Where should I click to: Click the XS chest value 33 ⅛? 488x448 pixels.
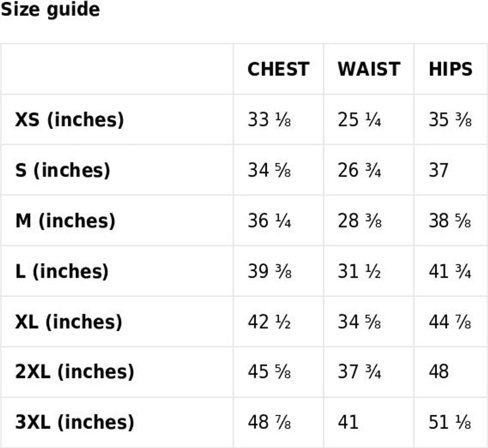pos(269,119)
